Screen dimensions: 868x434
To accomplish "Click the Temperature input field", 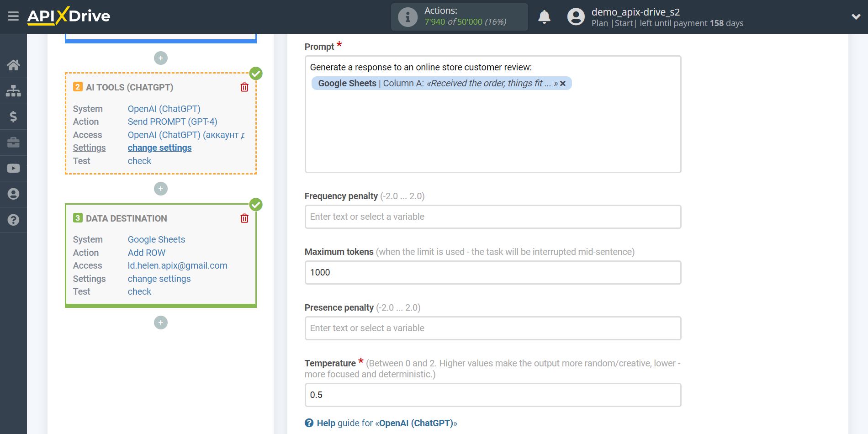I will tap(493, 395).
